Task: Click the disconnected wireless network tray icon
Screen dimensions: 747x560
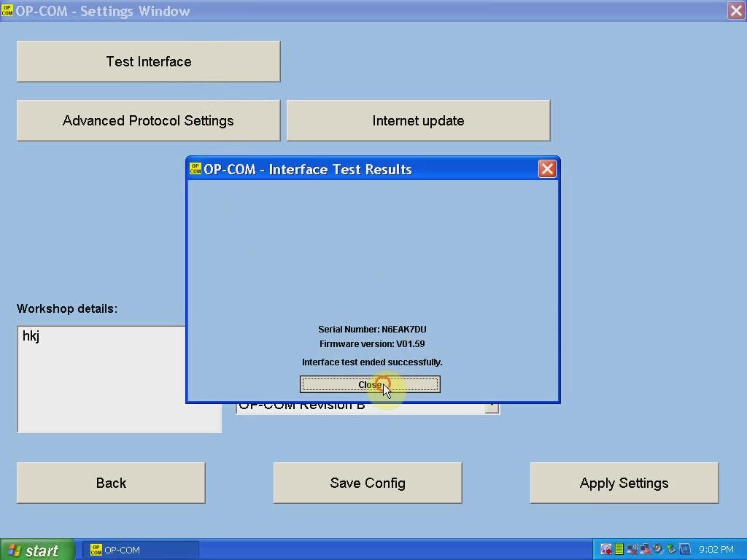Action: pos(632,550)
